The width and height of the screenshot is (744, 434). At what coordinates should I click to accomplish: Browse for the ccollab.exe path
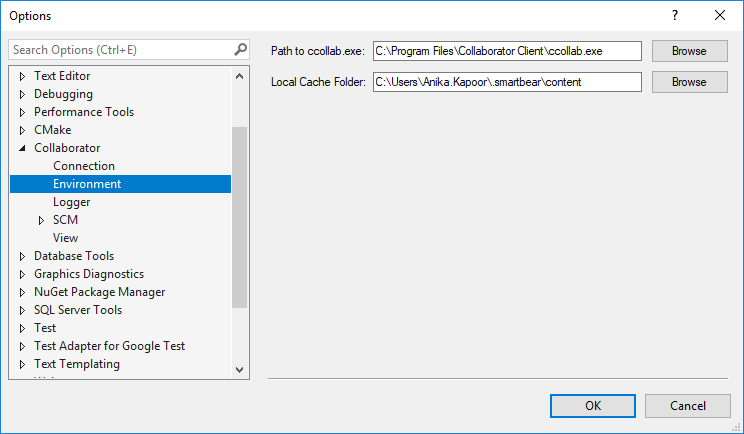pos(688,51)
